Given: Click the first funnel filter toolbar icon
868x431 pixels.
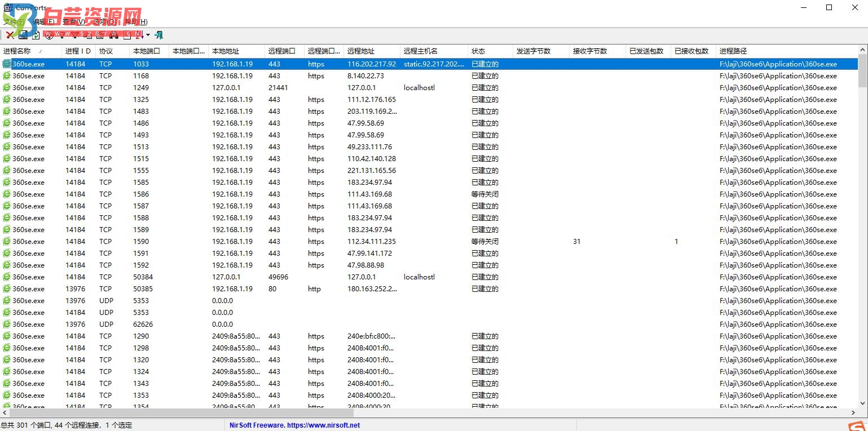Looking at the screenshot, I should point(62,35).
